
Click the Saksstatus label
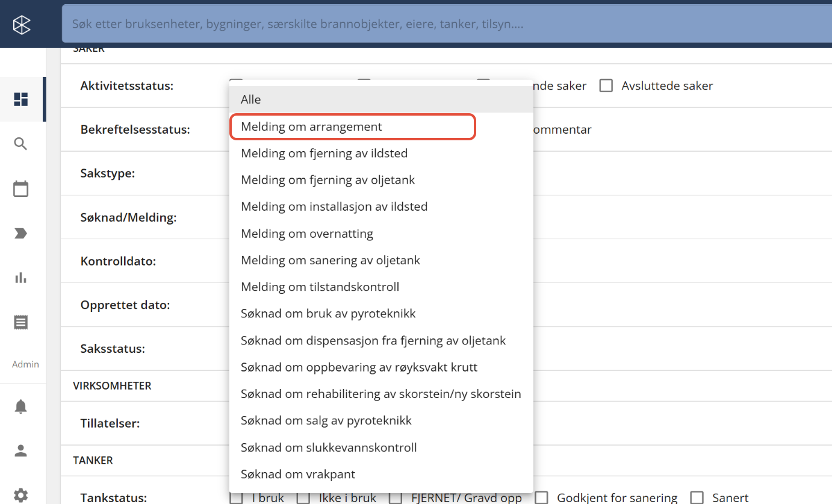pos(113,349)
